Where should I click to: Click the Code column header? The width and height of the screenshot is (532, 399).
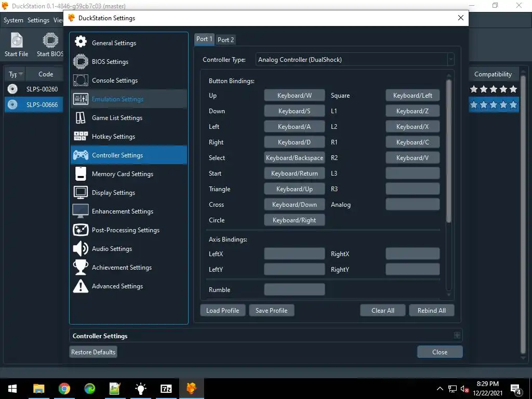46,74
